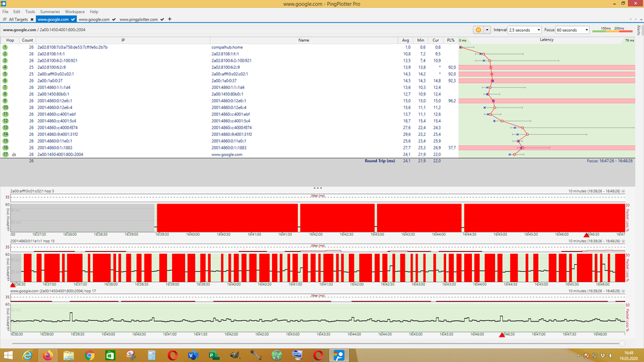This screenshot has height=362, width=644.
Task: Expand the Focus dropdown showing 60 seconds
Action: 573,30
